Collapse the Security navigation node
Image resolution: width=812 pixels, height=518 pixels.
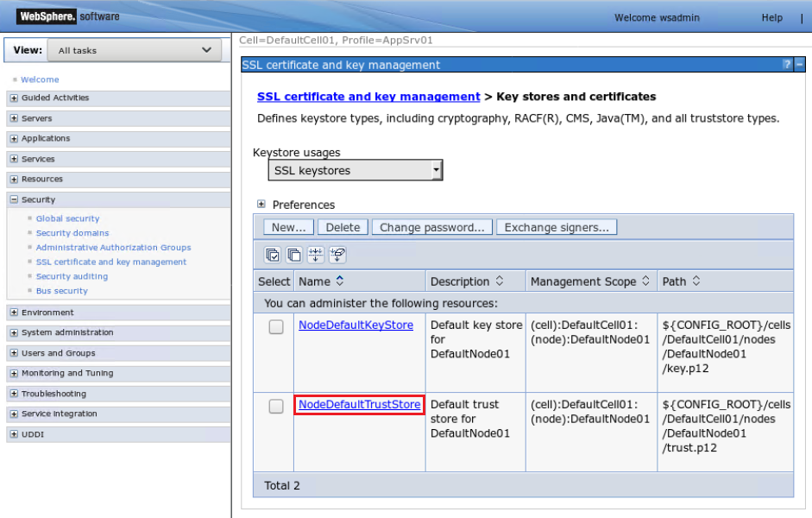(14, 199)
